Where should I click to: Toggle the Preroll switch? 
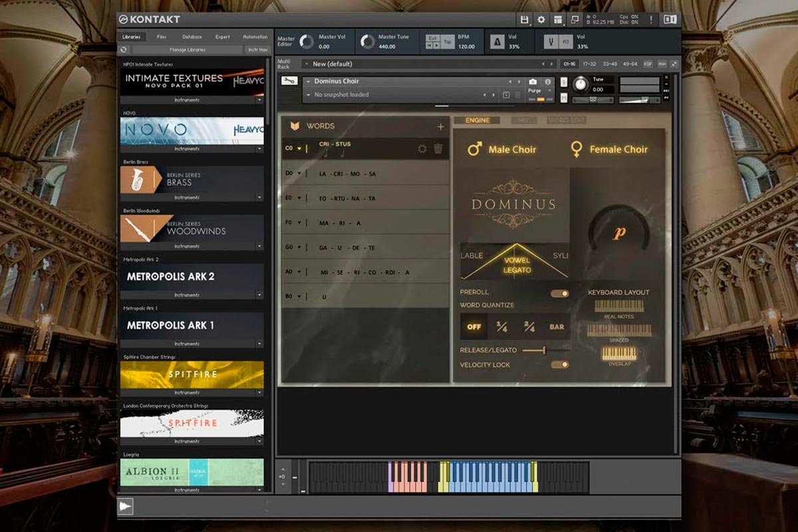pyautogui.click(x=560, y=293)
